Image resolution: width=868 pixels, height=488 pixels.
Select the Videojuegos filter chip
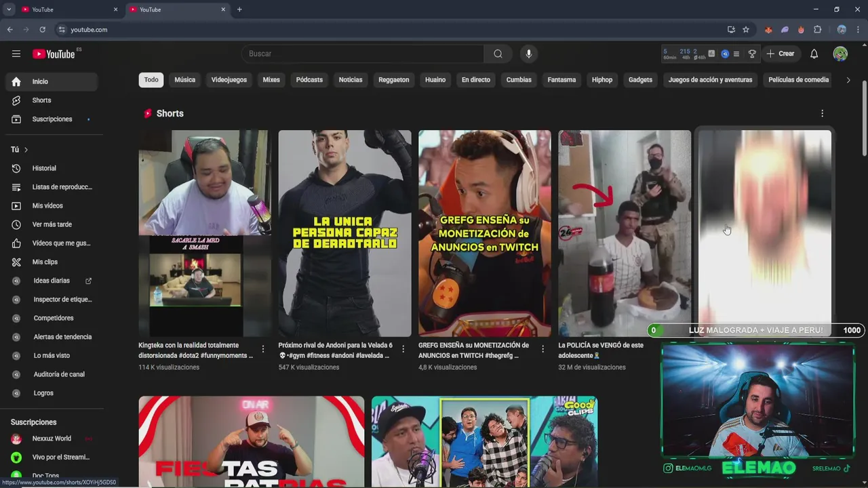click(x=229, y=80)
